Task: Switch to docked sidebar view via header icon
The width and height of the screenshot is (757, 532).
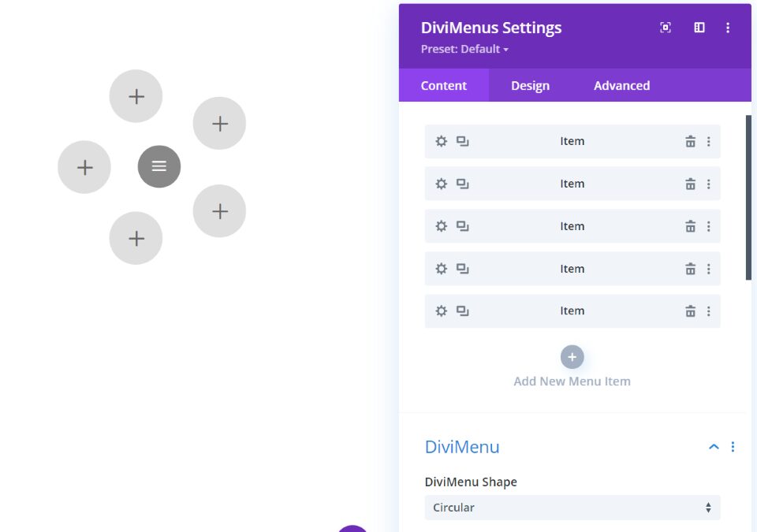Action: click(699, 28)
